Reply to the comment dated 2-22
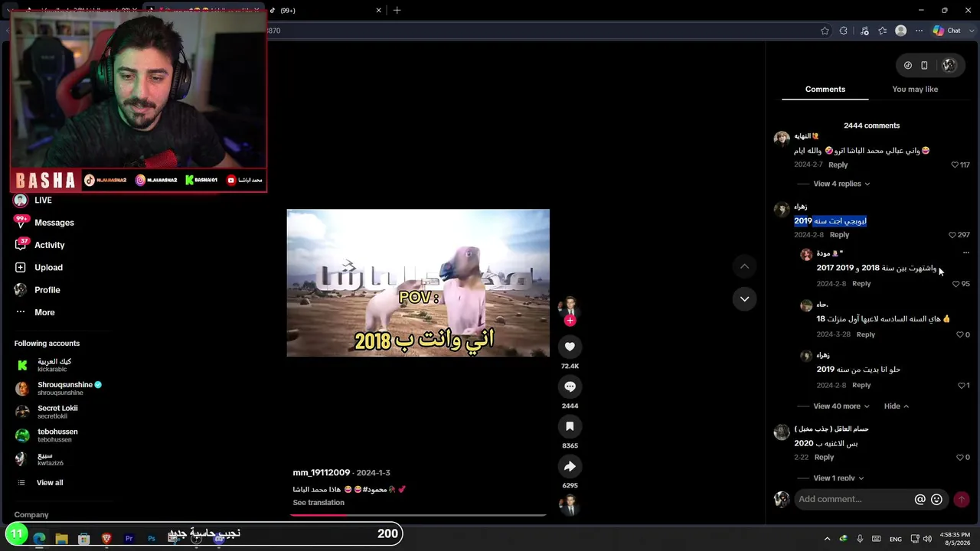The width and height of the screenshot is (980, 551). [824, 458]
